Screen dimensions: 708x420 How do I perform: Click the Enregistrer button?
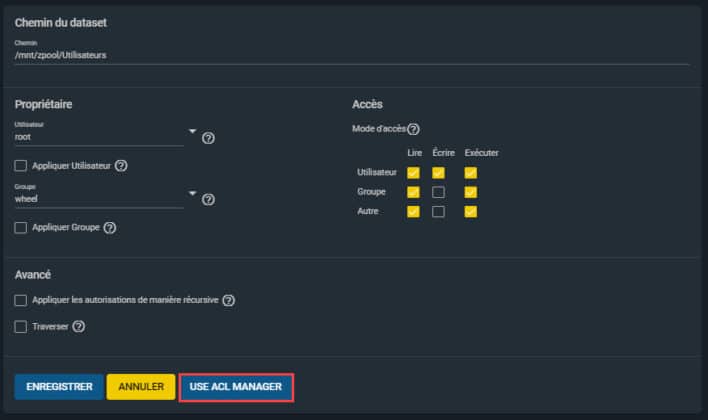point(58,386)
